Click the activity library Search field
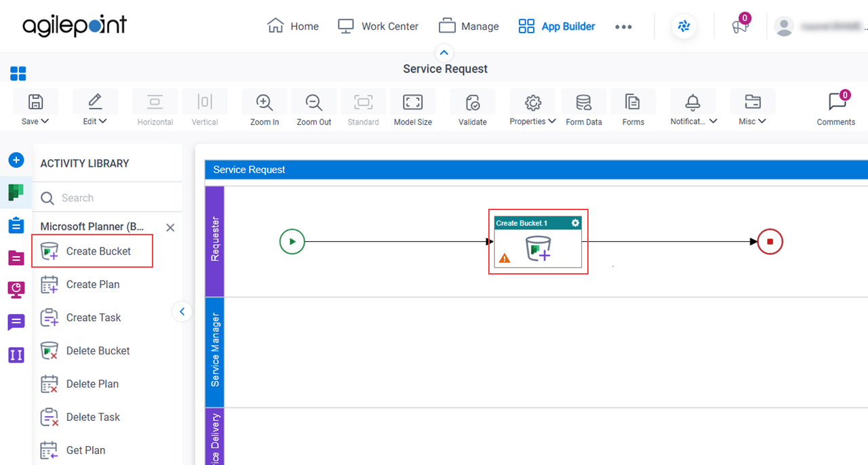Image resolution: width=868 pixels, height=465 pixels. [107, 198]
